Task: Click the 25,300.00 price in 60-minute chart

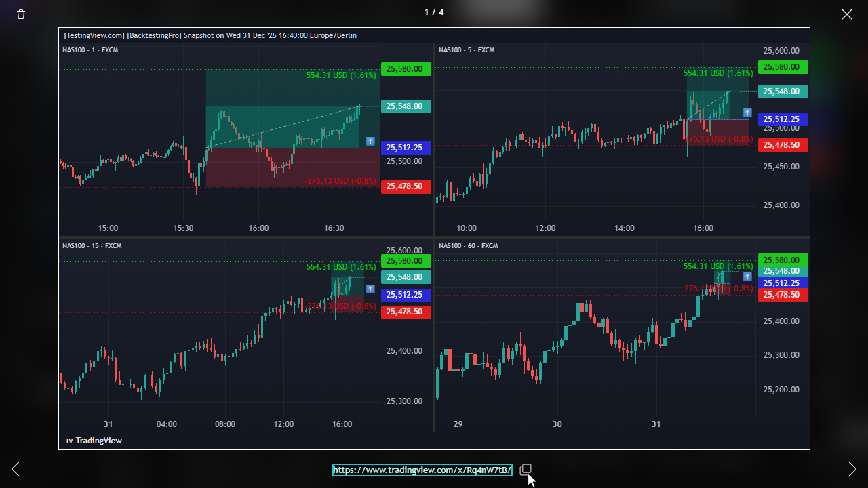Action: click(781, 355)
